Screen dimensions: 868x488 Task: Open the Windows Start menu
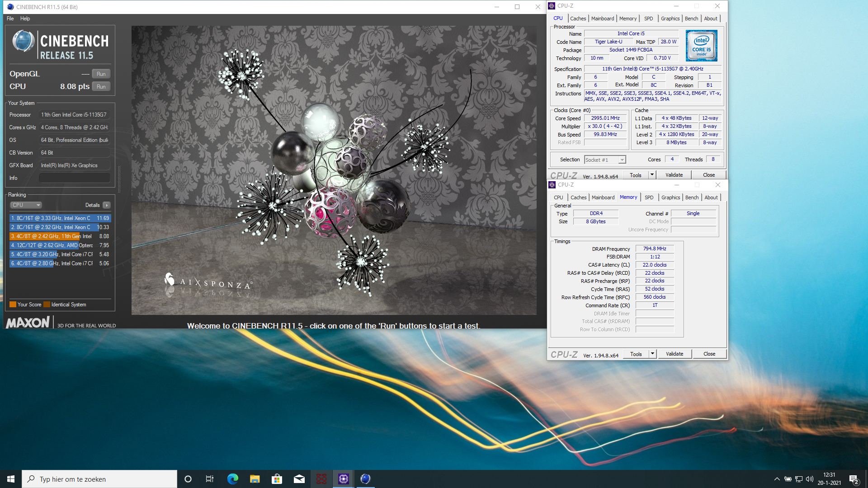11,479
